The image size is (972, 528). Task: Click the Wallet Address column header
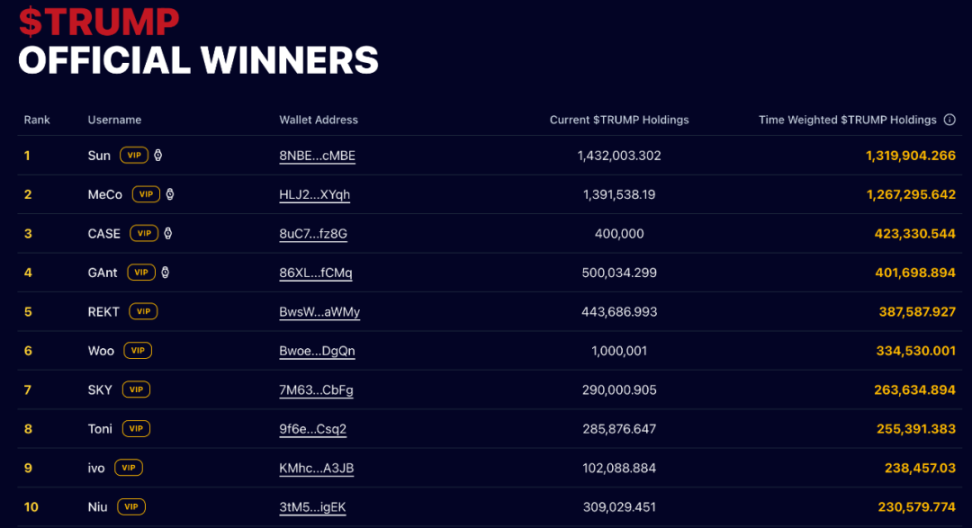pos(318,120)
